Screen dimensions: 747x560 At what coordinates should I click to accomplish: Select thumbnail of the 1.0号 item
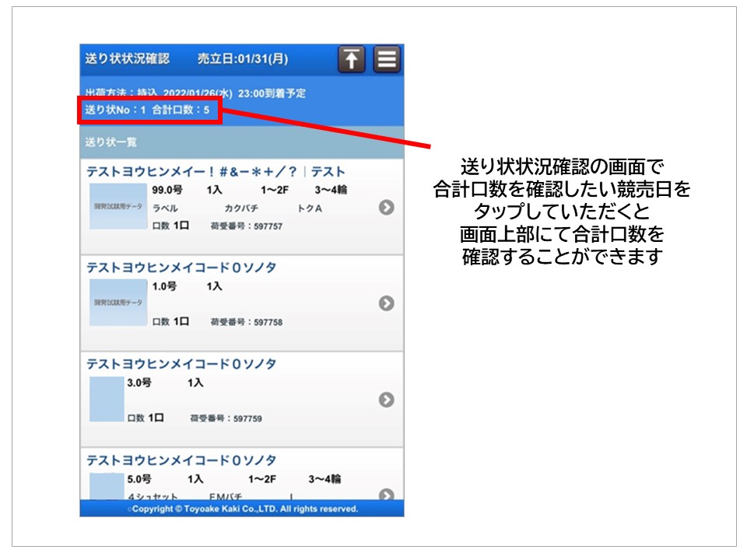coord(117,303)
